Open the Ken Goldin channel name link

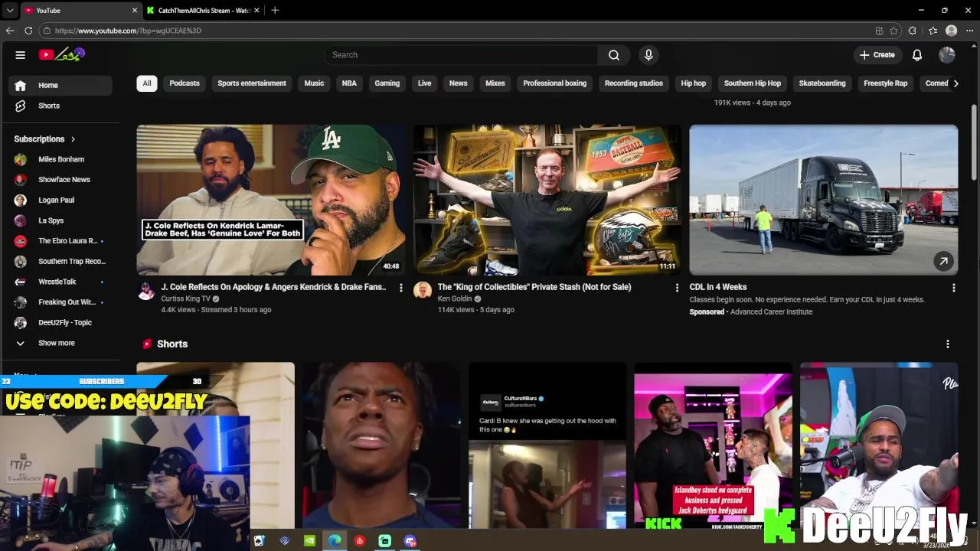coord(455,298)
